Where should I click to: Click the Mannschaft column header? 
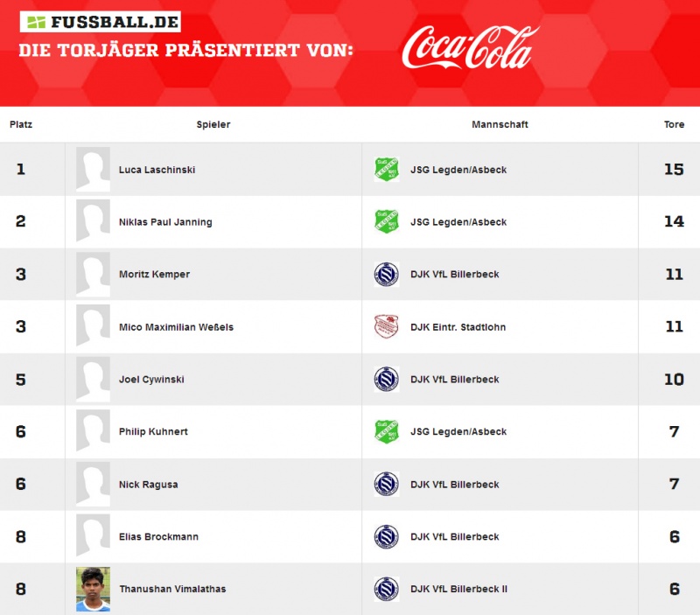click(500, 124)
